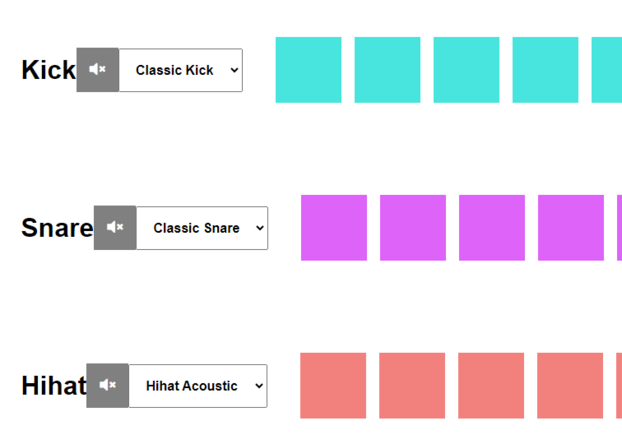
Task: Toggle the first Kick step pad
Action: click(308, 70)
